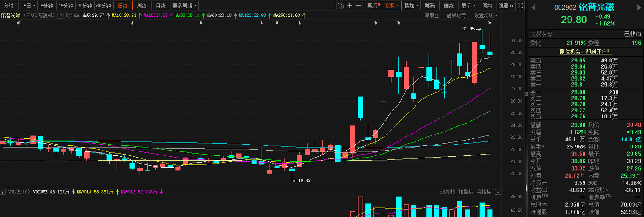Toggle fullscreen chart view icon
644x217 pixels.
520,6
